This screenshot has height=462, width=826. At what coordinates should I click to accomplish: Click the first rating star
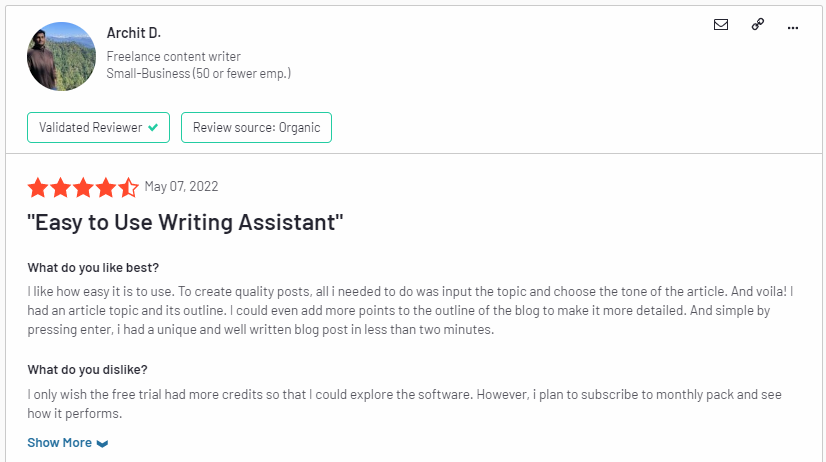[x=38, y=188]
